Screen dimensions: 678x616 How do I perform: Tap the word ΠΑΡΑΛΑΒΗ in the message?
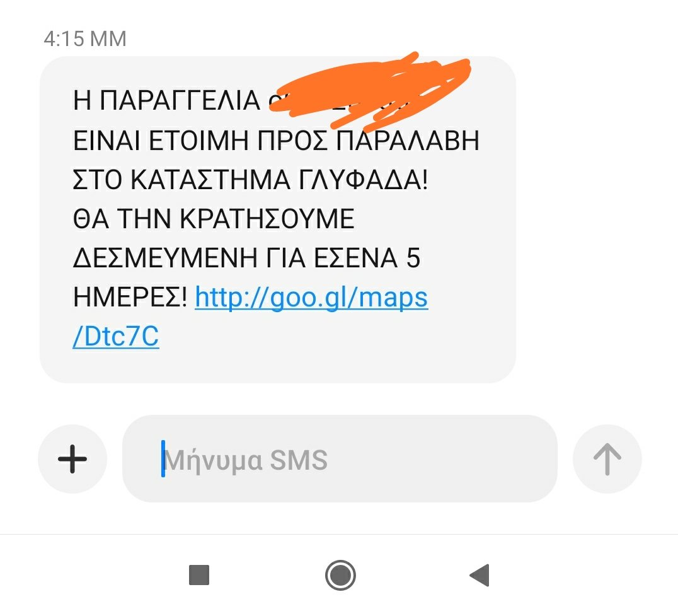(x=408, y=140)
